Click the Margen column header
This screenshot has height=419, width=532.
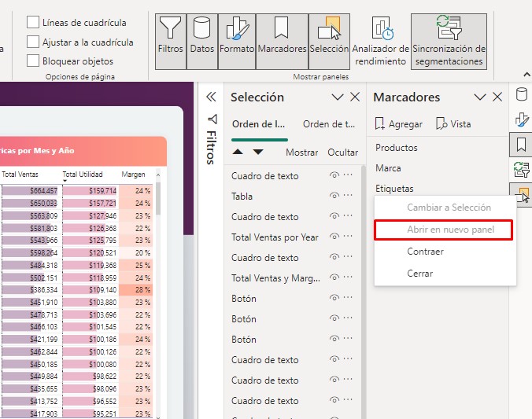(x=133, y=175)
